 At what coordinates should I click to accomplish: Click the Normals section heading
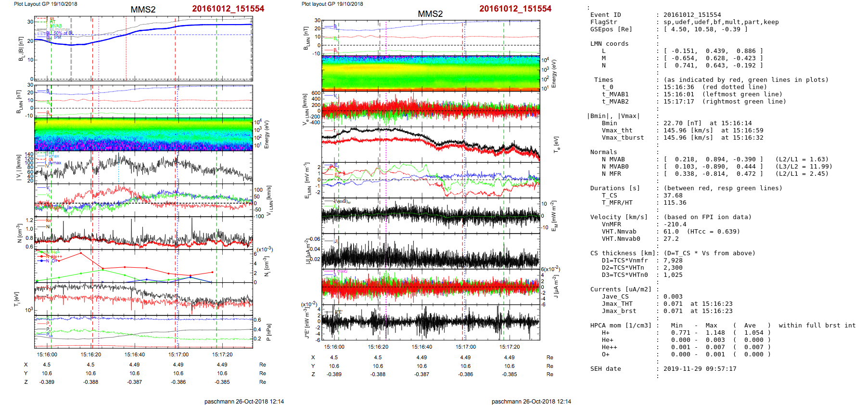603,152
